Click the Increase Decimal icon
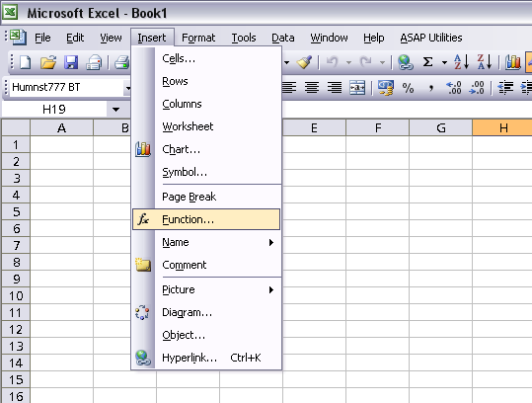Screen dimensions: 532x403 [x=454, y=88]
